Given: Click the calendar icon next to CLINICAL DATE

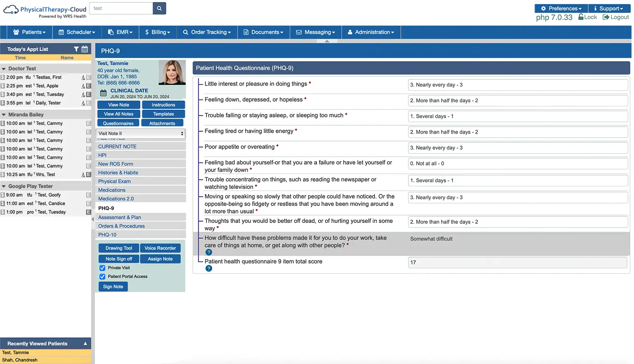Looking at the screenshot, I should [x=103, y=93].
